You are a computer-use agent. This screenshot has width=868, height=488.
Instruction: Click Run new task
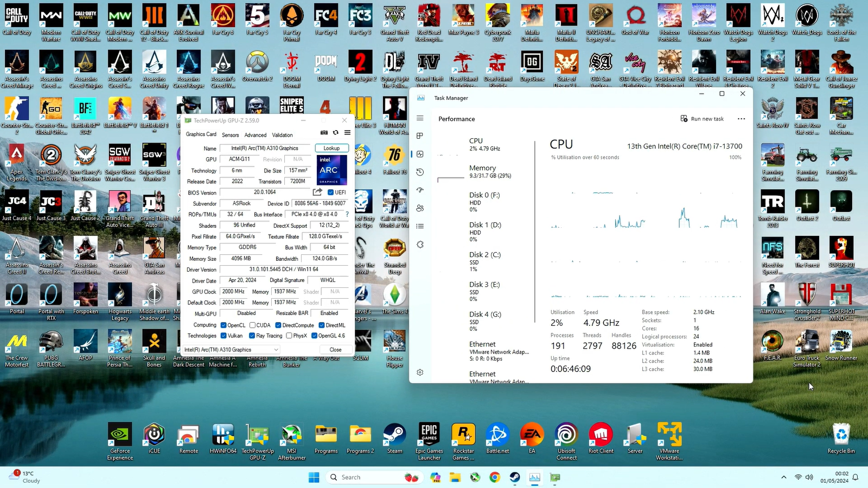coord(702,119)
